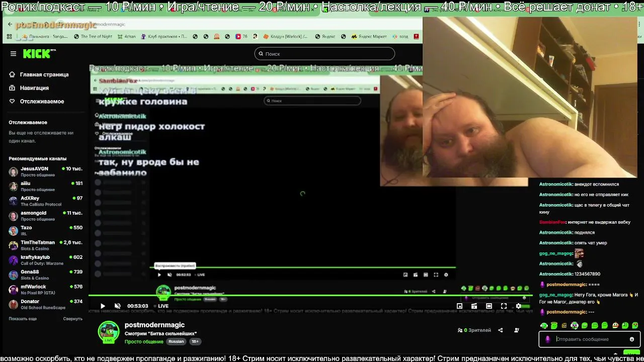Enter fullscreen in main player
Image resolution: width=644 pixels, height=362 pixels.
click(504, 306)
